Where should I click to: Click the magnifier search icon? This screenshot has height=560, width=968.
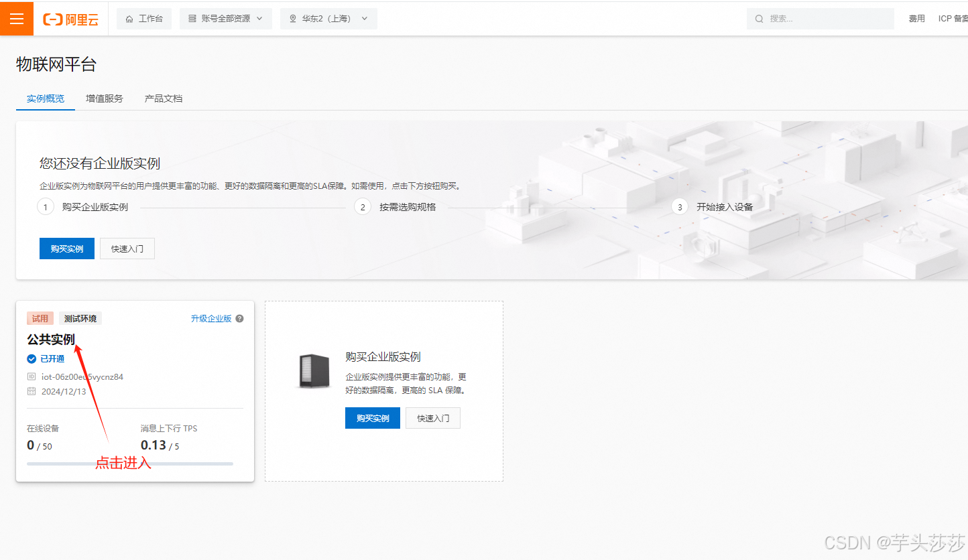coord(760,19)
